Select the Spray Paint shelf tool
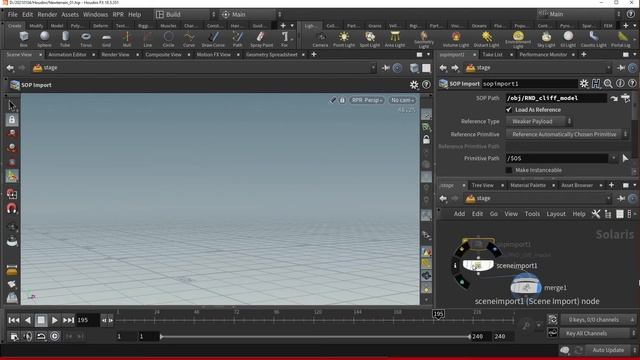The height and width of the screenshot is (360, 640). pos(261,39)
